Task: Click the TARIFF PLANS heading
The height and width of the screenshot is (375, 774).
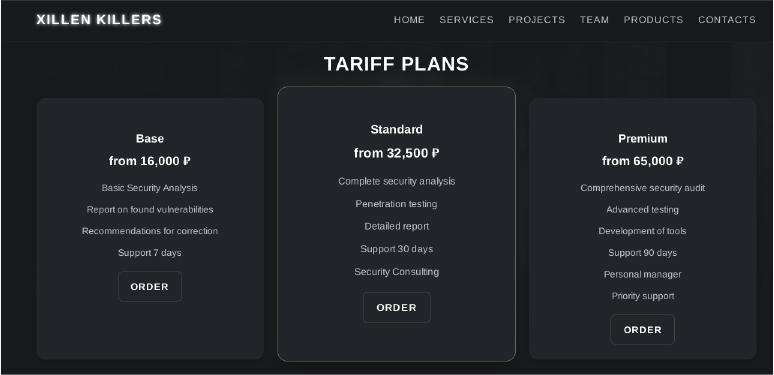Action: tap(396, 64)
